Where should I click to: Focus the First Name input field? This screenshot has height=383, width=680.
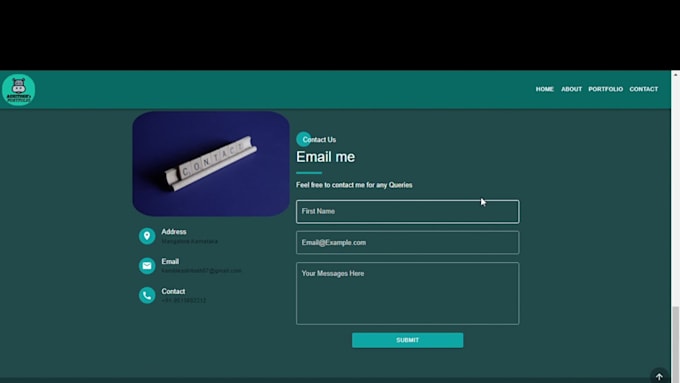coord(407,212)
